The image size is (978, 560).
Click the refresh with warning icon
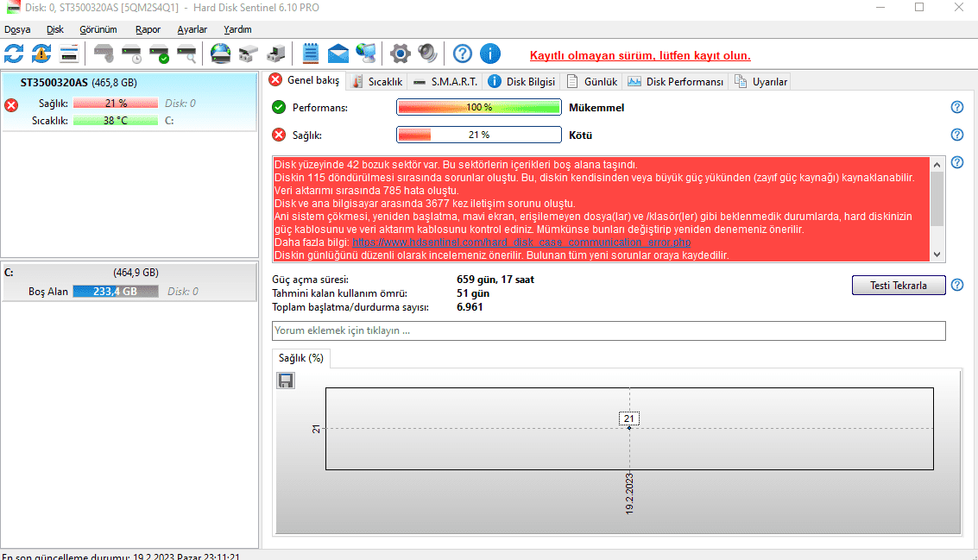coord(41,54)
